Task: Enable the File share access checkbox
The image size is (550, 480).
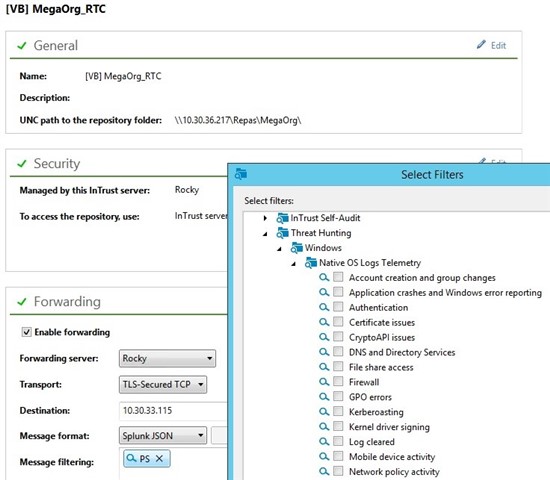Action: click(x=338, y=367)
